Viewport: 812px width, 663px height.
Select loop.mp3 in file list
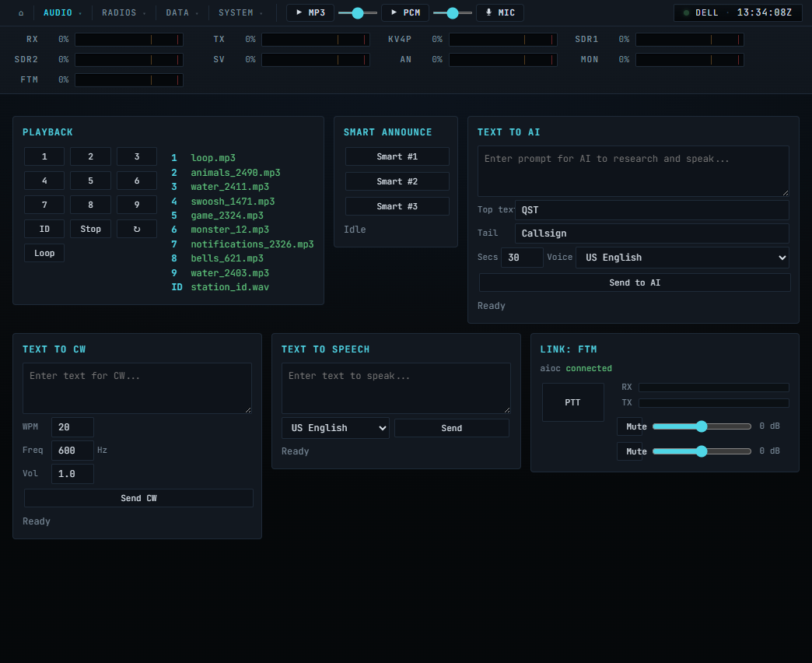(213, 158)
